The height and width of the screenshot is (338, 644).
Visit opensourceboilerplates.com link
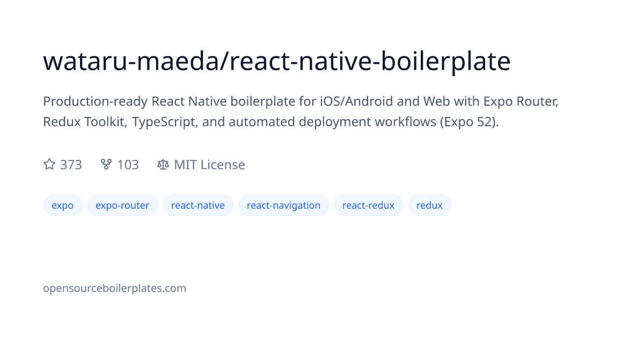click(x=114, y=288)
